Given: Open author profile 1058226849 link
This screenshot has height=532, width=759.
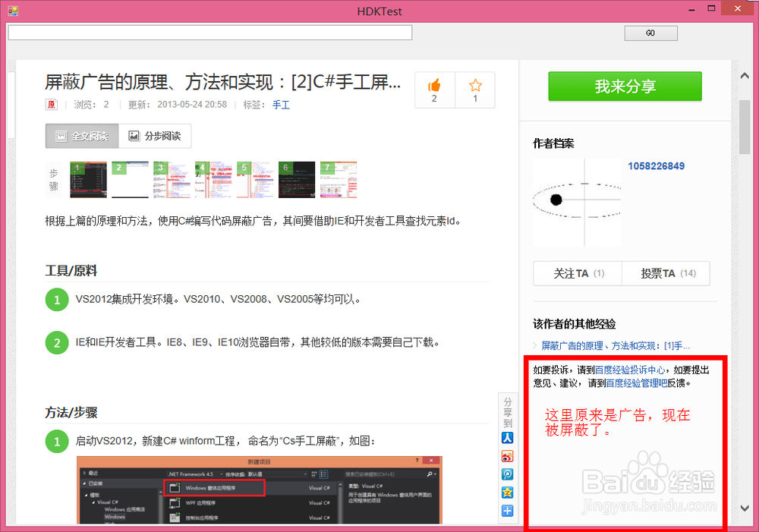Looking at the screenshot, I should [x=656, y=166].
